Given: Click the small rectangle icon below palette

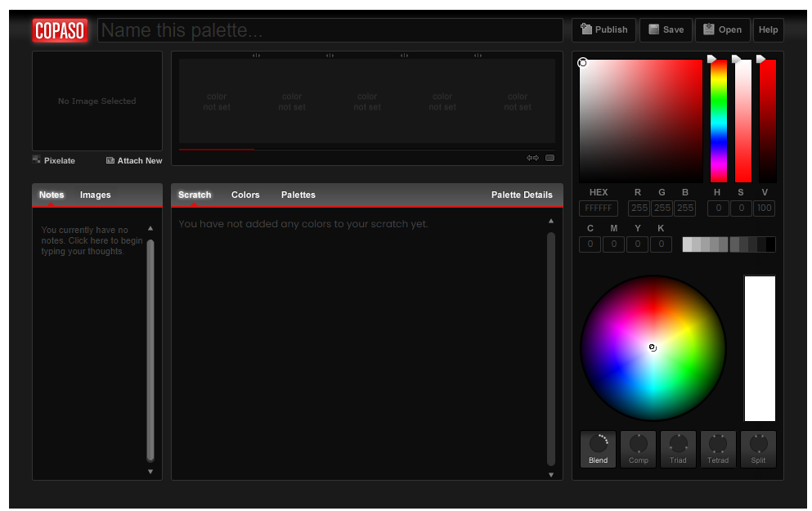Looking at the screenshot, I should click(550, 158).
